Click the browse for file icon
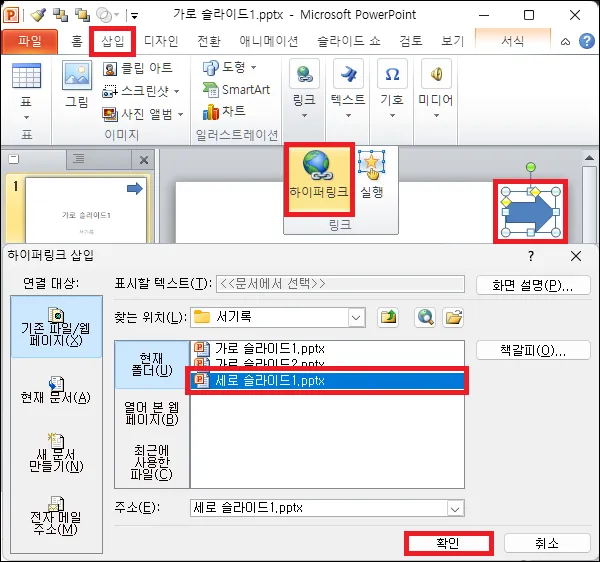Screen dimensions: 600x562 (453, 318)
